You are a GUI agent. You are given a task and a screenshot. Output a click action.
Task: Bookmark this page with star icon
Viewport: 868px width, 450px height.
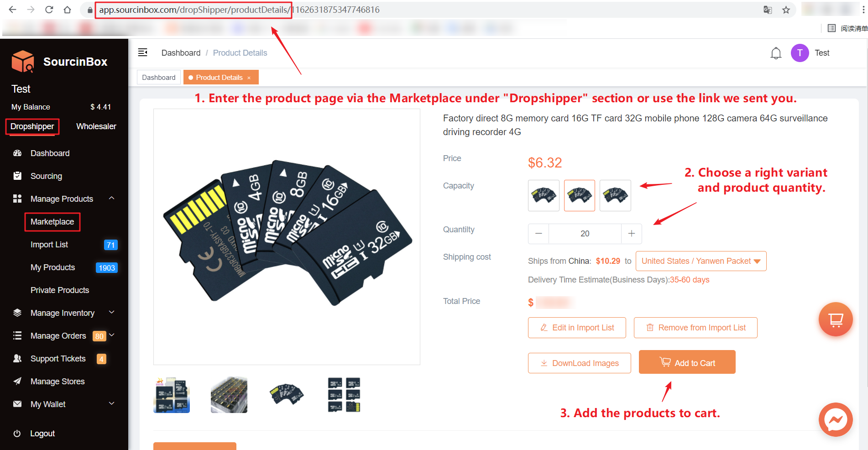(786, 10)
